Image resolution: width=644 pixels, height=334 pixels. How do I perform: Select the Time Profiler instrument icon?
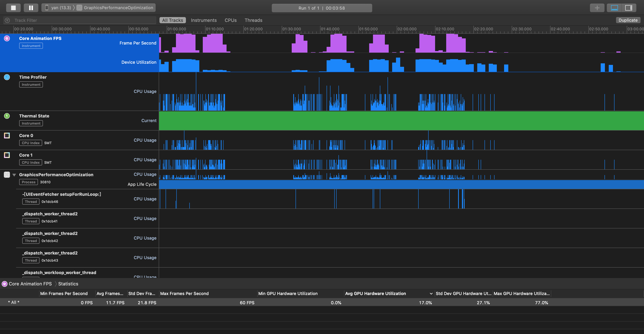coord(7,77)
